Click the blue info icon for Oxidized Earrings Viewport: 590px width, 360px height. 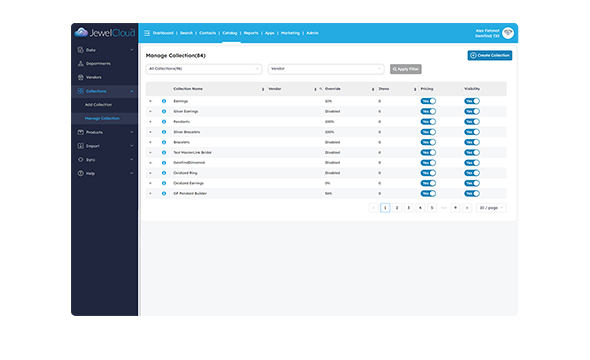tap(164, 183)
